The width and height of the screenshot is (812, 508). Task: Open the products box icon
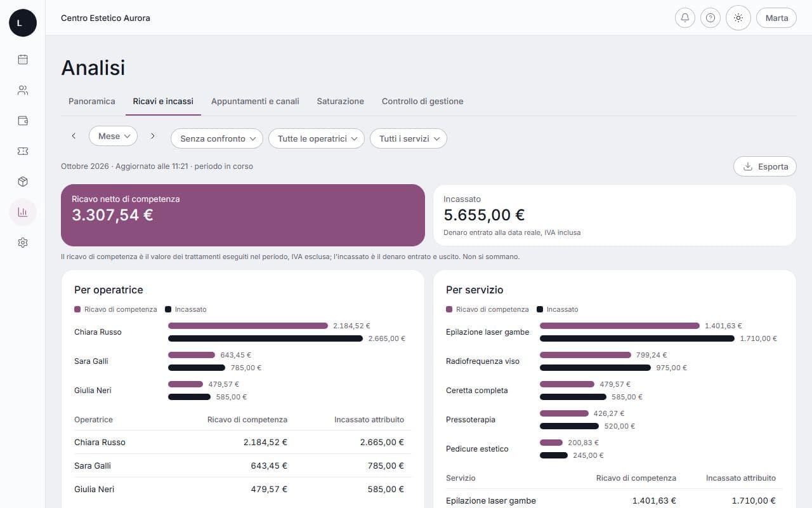(x=23, y=182)
